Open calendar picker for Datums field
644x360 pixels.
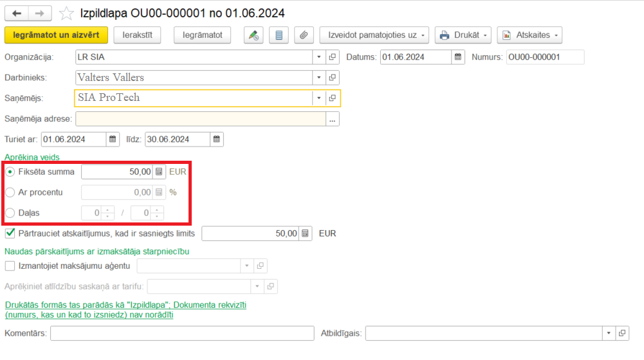[x=458, y=57]
